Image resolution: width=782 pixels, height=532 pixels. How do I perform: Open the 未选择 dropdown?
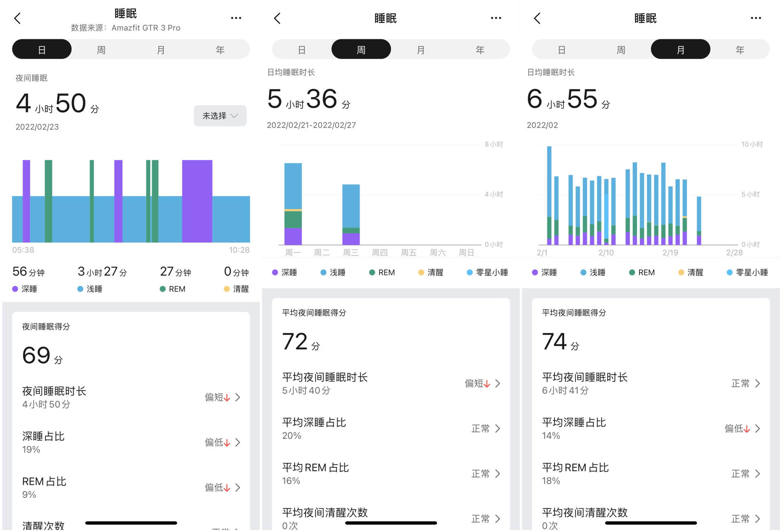click(x=220, y=116)
